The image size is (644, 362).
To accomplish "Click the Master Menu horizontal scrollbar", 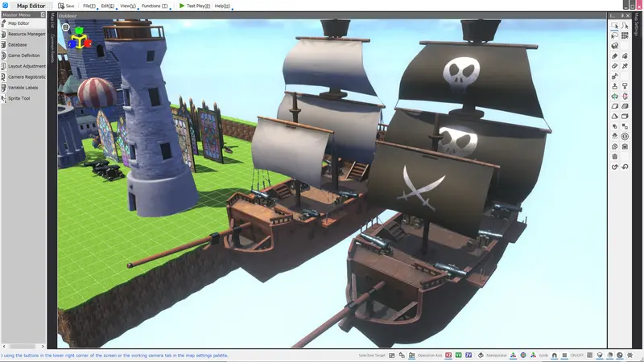I will (23, 347).
